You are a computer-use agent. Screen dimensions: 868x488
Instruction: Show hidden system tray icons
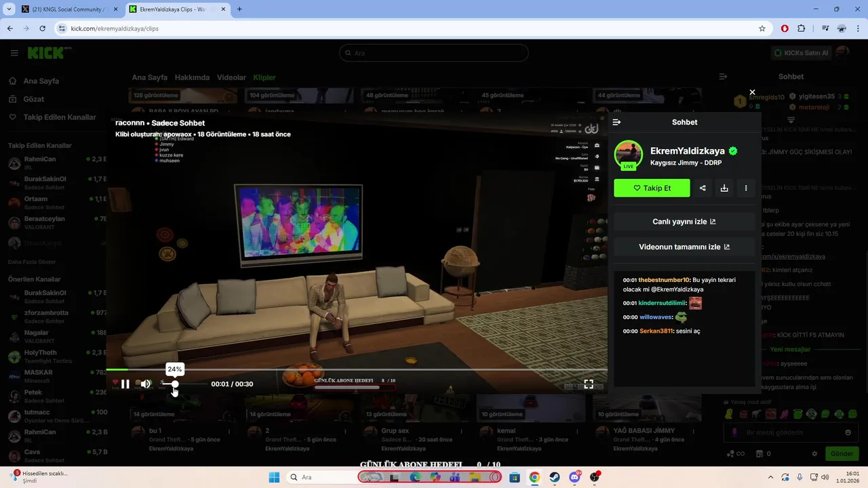[x=770, y=477]
